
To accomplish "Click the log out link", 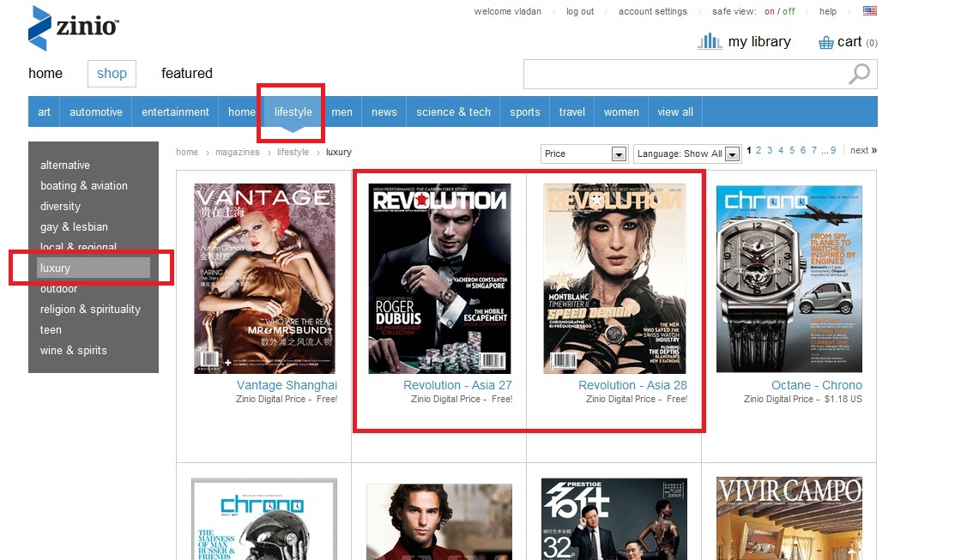I will coord(580,12).
